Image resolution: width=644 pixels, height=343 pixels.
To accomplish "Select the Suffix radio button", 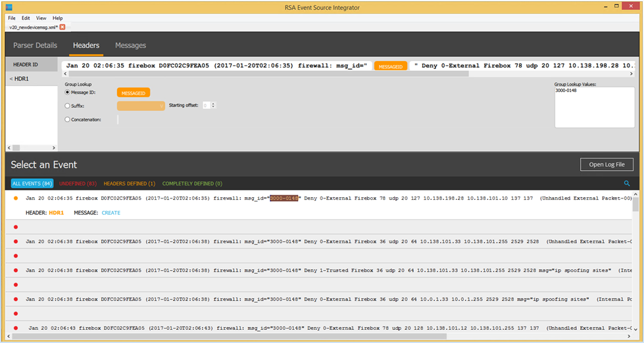I will click(x=67, y=106).
